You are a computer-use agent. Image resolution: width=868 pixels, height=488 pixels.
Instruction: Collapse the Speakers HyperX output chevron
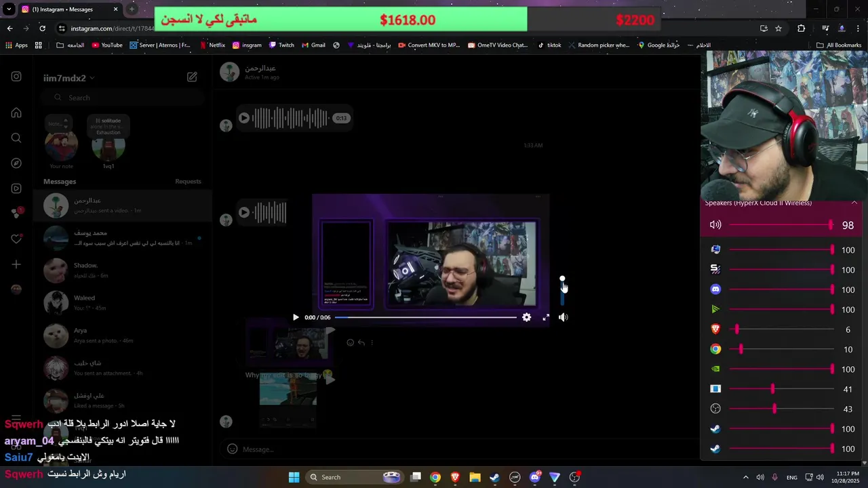click(x=854, y=203)
